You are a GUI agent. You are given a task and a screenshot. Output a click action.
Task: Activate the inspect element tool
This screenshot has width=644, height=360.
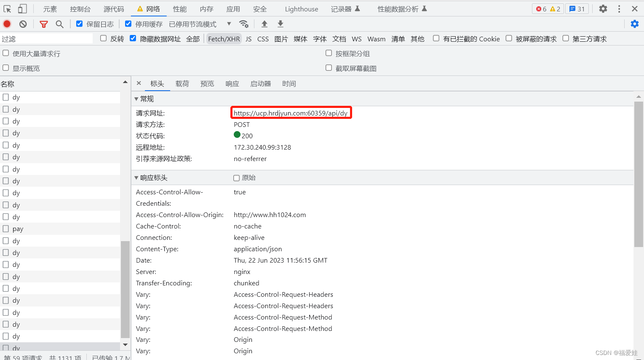[7, 8]
